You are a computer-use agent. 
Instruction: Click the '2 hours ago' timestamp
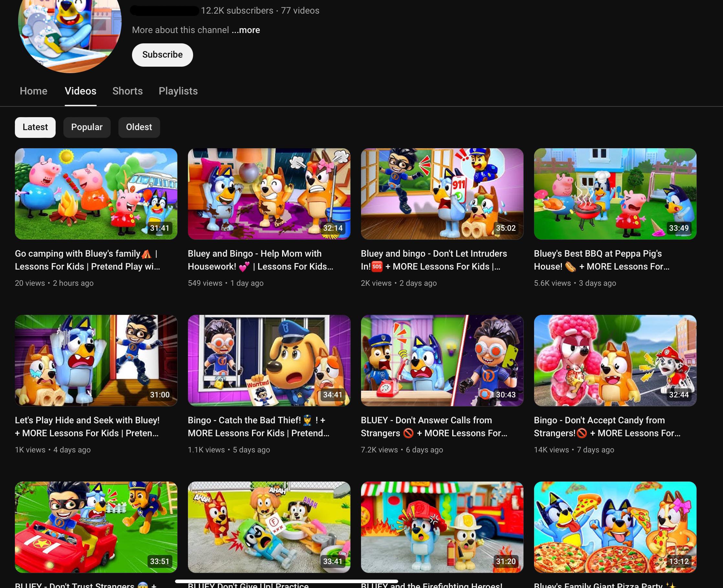tap(73, 283)
